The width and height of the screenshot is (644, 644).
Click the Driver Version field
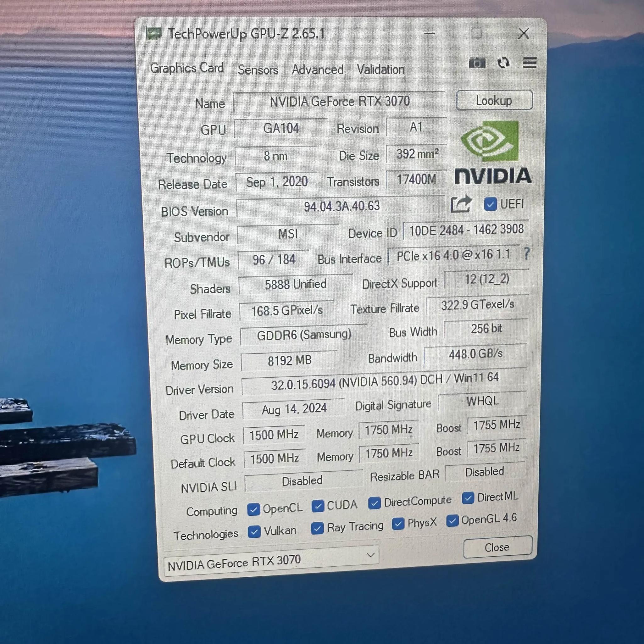point(384,381)
